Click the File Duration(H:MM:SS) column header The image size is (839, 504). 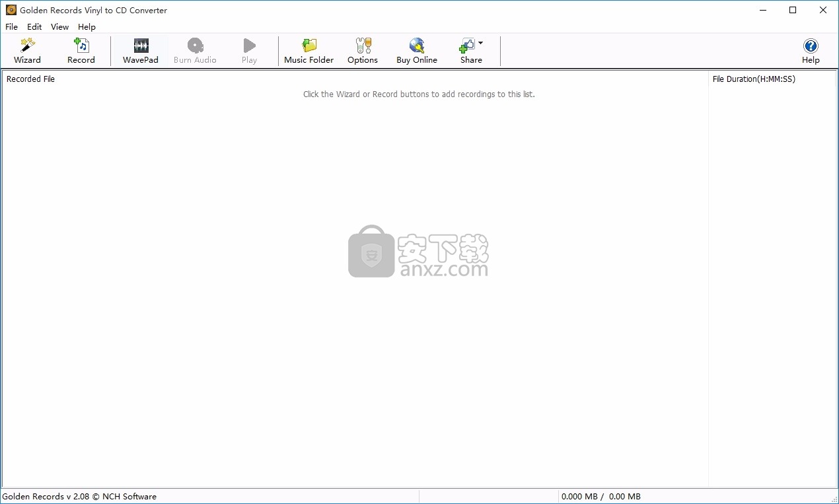772,79
